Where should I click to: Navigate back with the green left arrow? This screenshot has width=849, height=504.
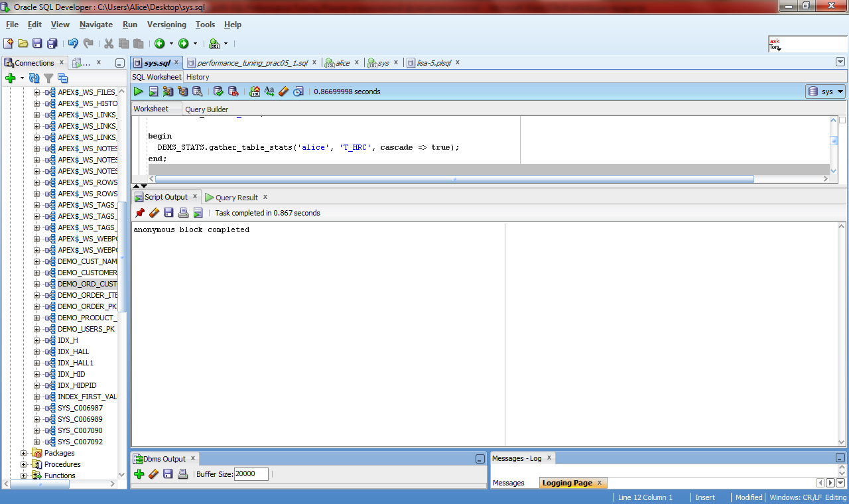[160, 44]
